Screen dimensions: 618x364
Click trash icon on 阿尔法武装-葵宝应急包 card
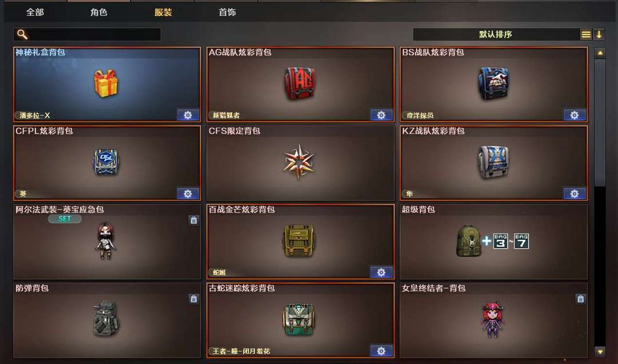pyautogui.click(x=193, y=220)
